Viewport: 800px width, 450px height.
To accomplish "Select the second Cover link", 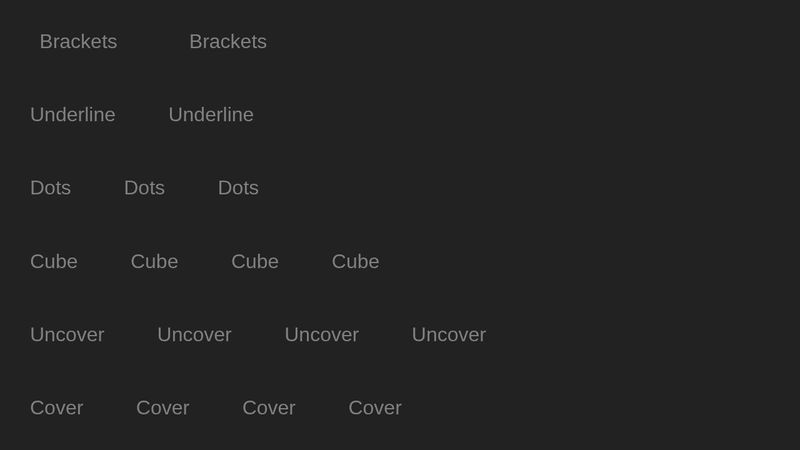I will [x=163, y=408].
